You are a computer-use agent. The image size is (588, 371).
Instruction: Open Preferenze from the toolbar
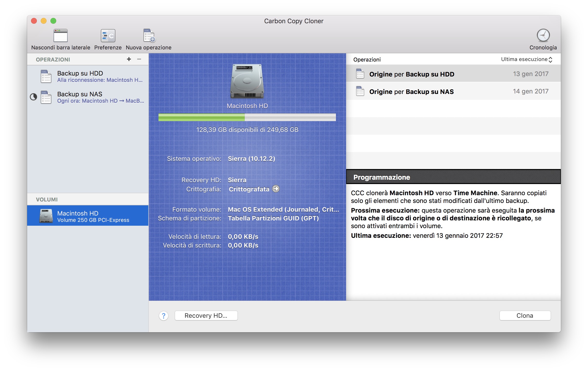(108, 36)
